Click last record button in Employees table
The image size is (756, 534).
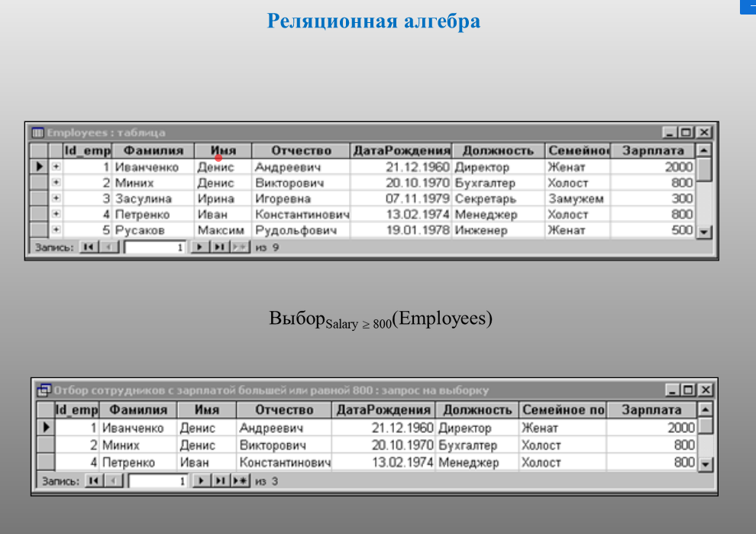219,247
